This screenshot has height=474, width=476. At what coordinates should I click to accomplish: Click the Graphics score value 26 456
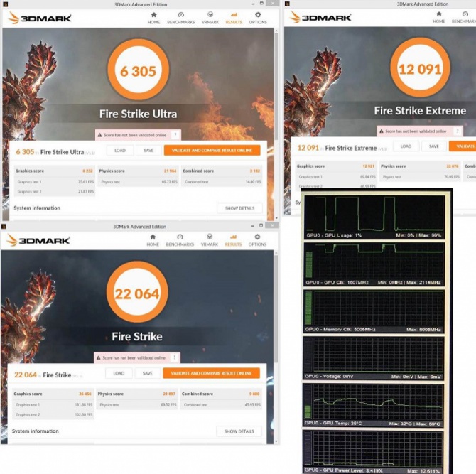pos(85,394)
